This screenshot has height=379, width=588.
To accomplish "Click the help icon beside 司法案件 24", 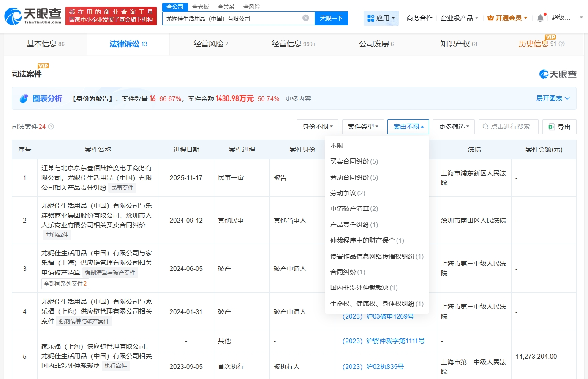I will [51, 127].
